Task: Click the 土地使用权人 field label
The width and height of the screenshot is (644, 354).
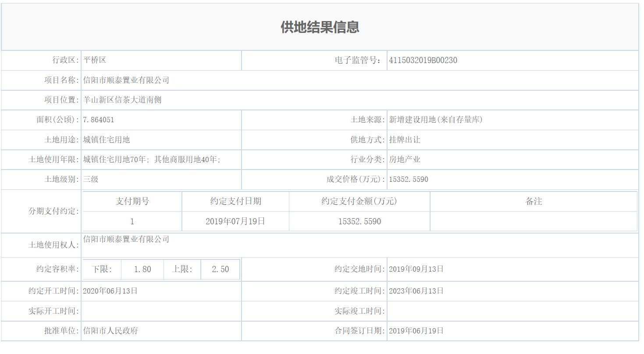Action: click(x=54, y=245)
